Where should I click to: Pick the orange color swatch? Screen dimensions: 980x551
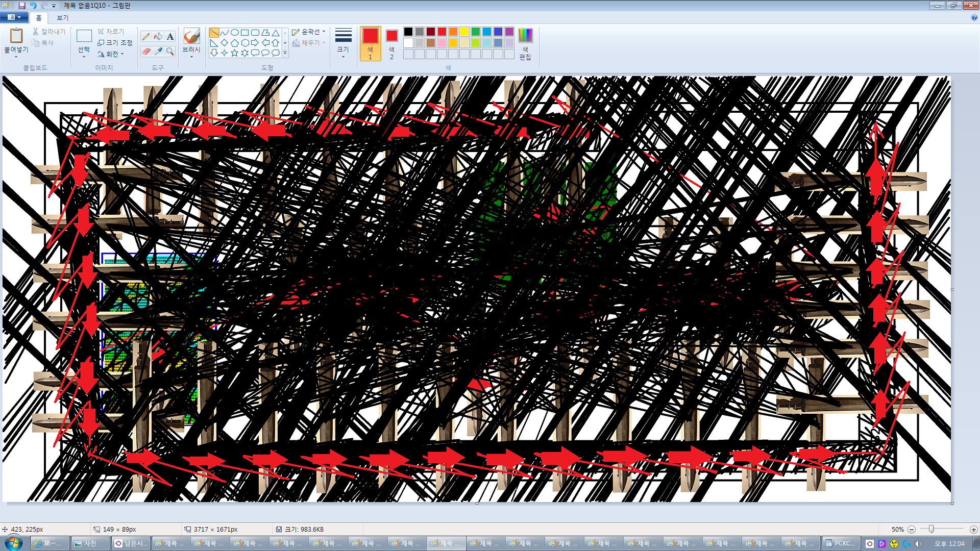point(453,32)
